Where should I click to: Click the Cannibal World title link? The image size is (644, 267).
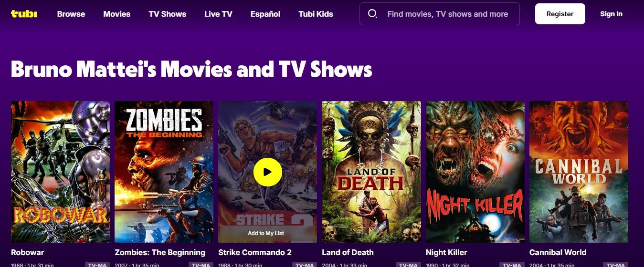coord(558,252)
